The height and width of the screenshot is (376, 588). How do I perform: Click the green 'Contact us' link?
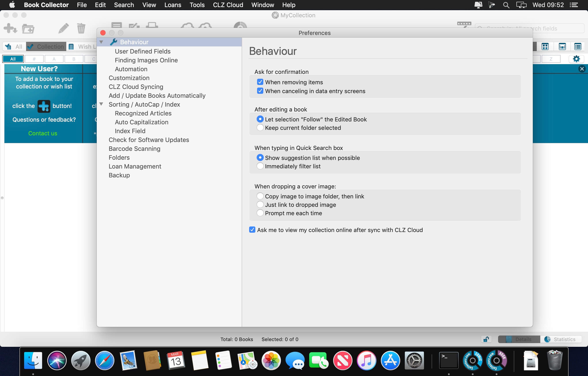43,133
